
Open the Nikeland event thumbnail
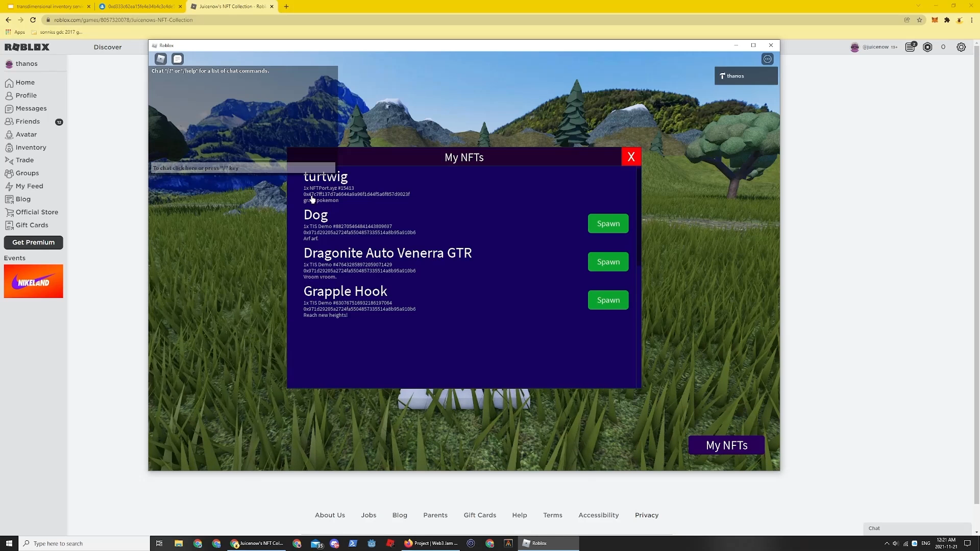click(34, 281)
